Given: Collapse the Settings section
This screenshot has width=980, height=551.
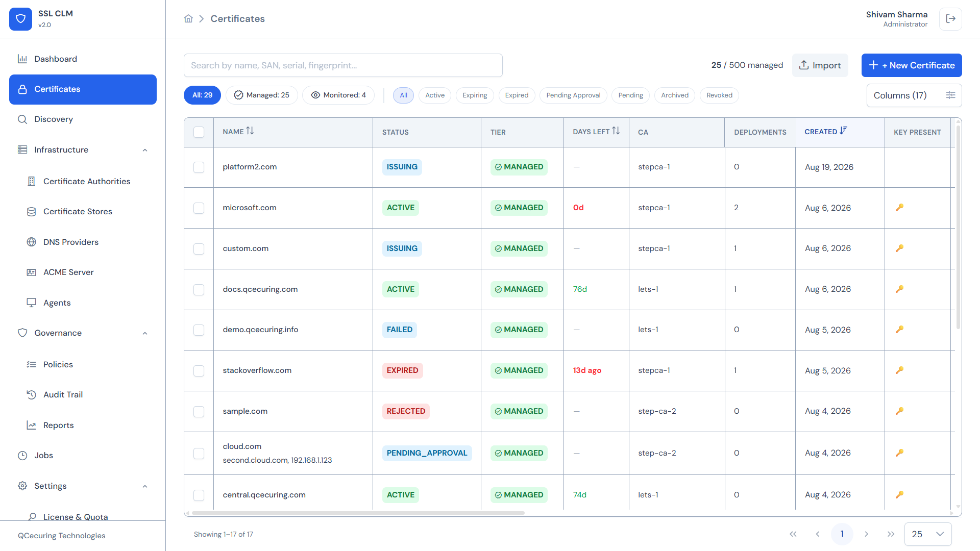Looking at the screenshot, I should (145, 486).
